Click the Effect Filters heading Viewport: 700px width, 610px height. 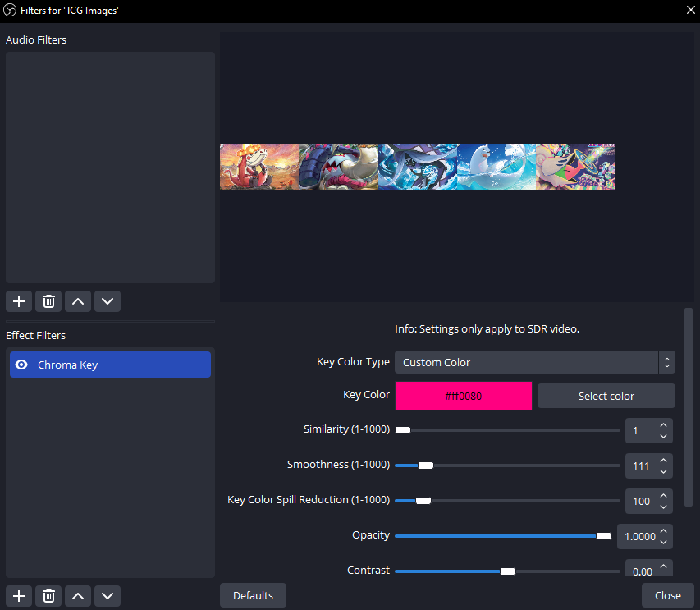36,335
